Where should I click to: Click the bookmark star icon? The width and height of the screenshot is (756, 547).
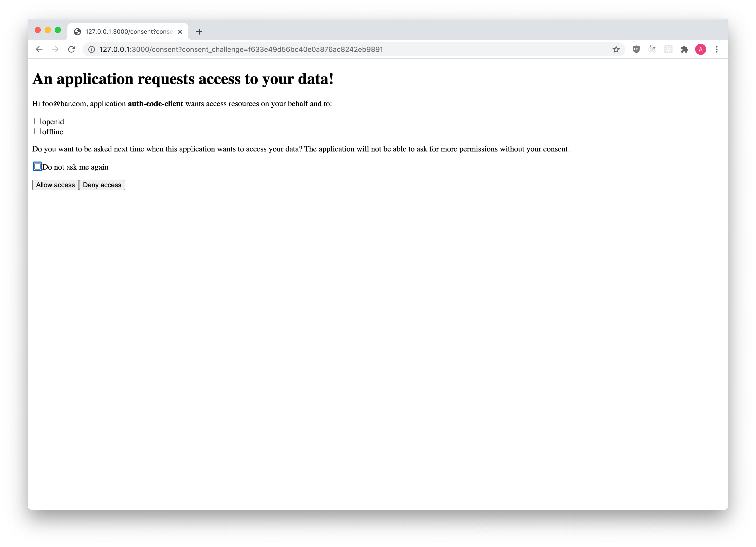coord(616,49)
